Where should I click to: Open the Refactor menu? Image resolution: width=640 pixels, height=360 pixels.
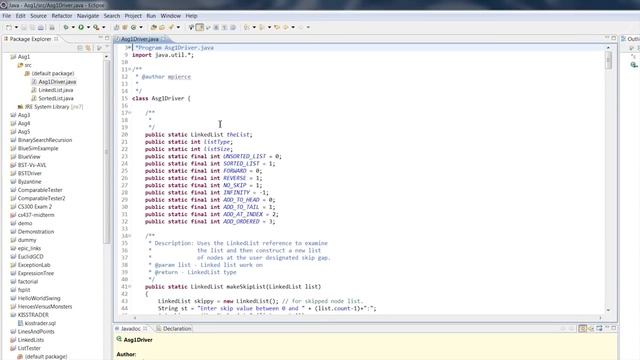pyautogui.click(x=62, y=16)
